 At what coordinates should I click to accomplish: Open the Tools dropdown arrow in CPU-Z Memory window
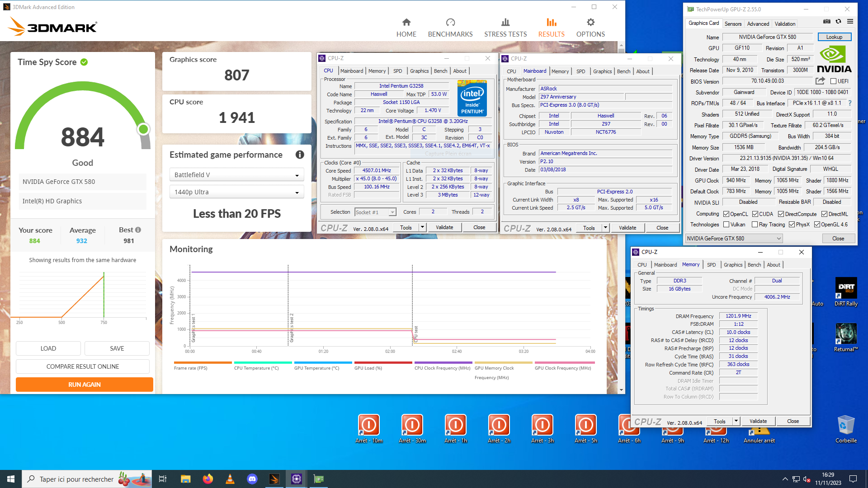click(x=736, y=421)
